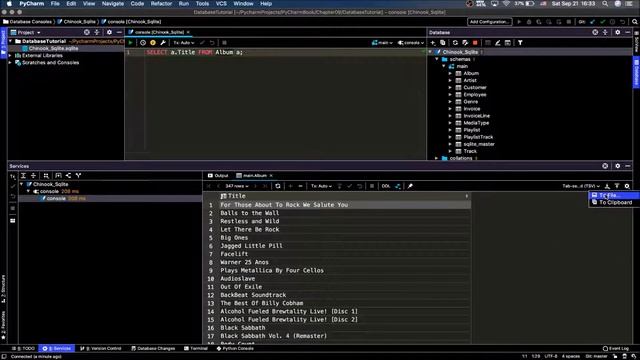Refresh the Database panel
Screen dimensions: 640x360
tap(455, 42)
